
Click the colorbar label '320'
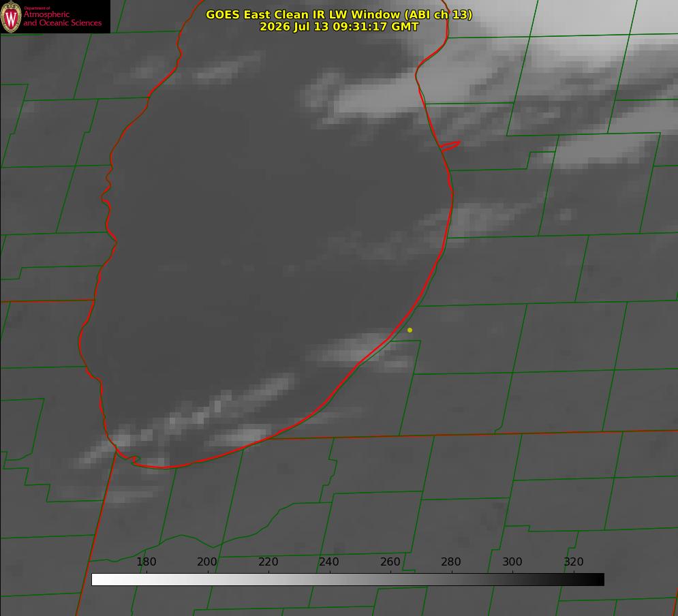point(574,562)
